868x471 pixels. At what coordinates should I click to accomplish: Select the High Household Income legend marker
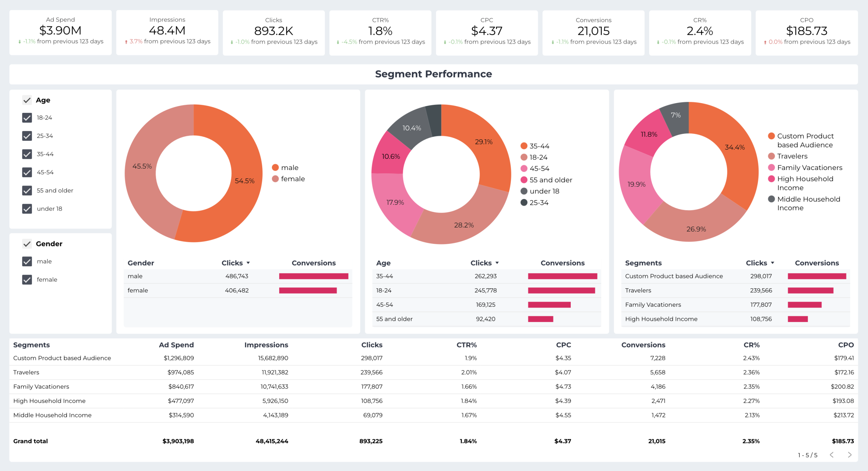(x=771, y=178)
